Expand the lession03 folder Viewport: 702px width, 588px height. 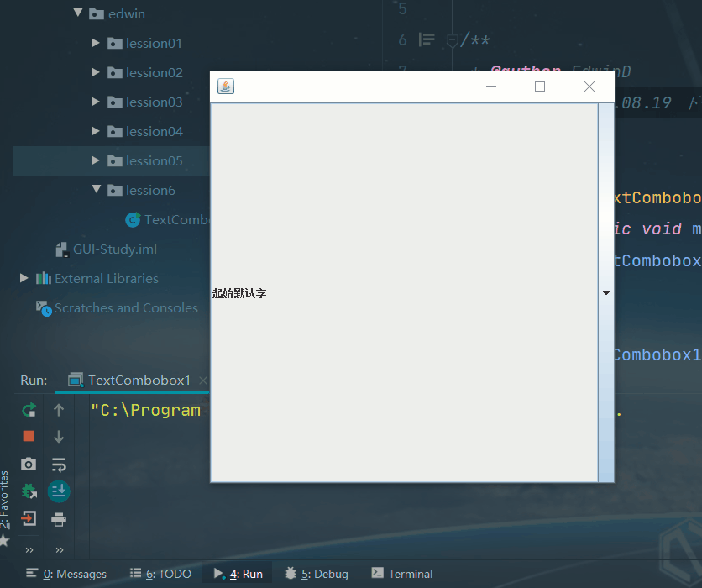[x=96, y=102]
